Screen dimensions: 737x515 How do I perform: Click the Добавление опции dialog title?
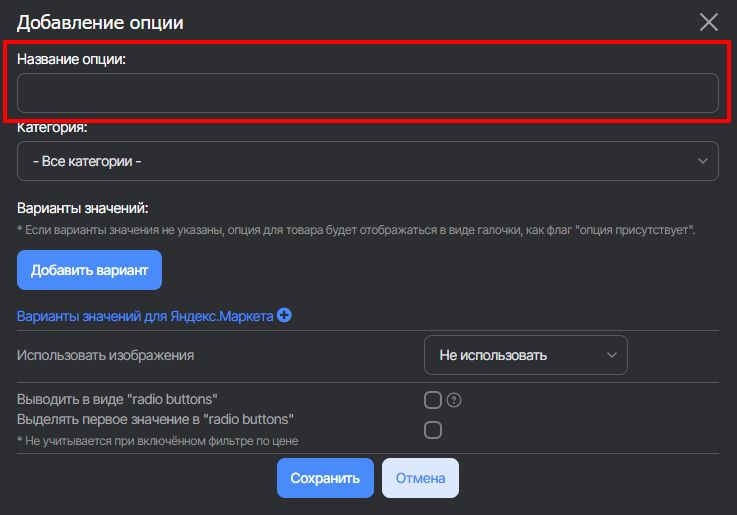pyautogui.click(x=100, y=22)
